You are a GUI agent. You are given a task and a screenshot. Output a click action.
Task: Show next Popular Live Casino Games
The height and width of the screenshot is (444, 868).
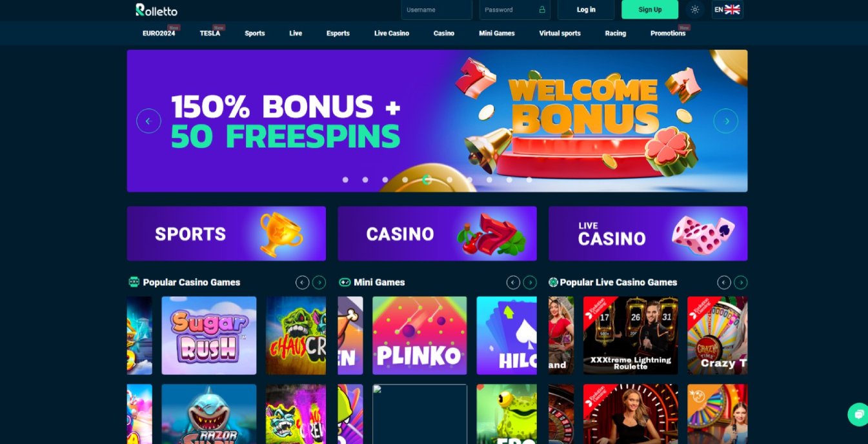pos(741,282)
